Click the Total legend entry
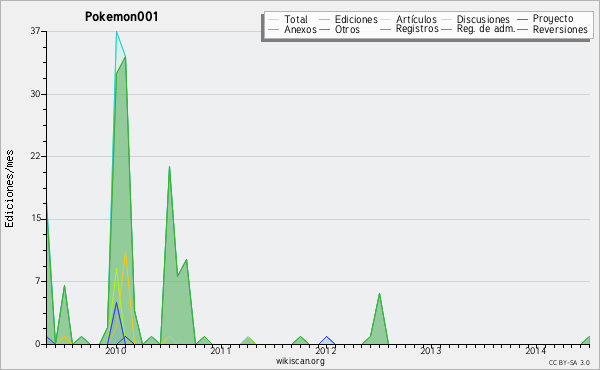 (288, 19)
